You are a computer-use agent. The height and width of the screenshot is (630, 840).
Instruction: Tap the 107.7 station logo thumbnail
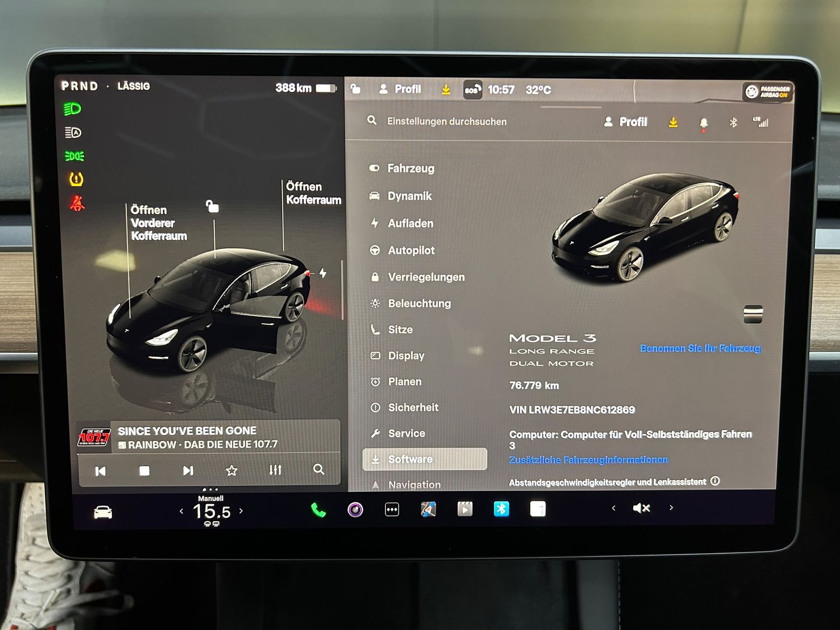coord(94,437)
